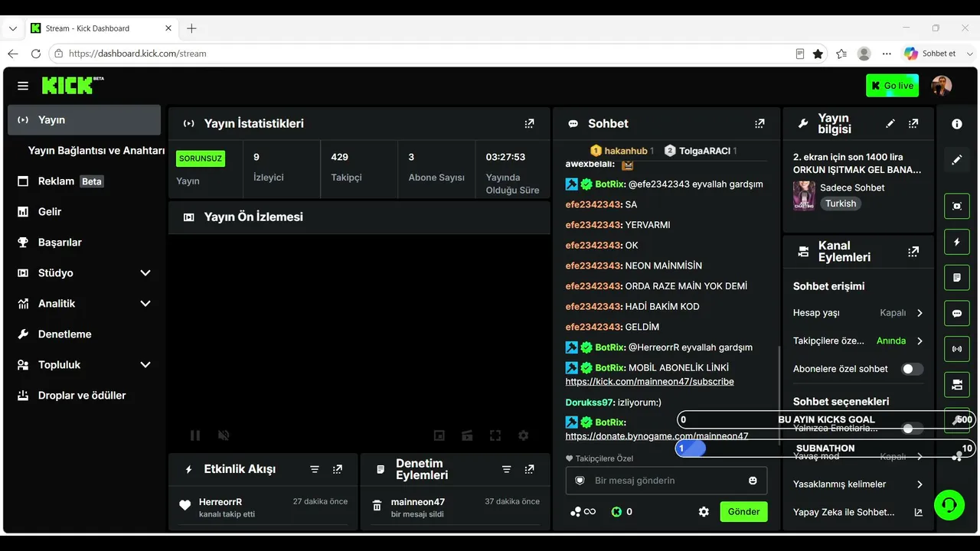Click the info icon in right sidebar
The height and width of the screenshot is (551, 980).
(x=957, y=124)
